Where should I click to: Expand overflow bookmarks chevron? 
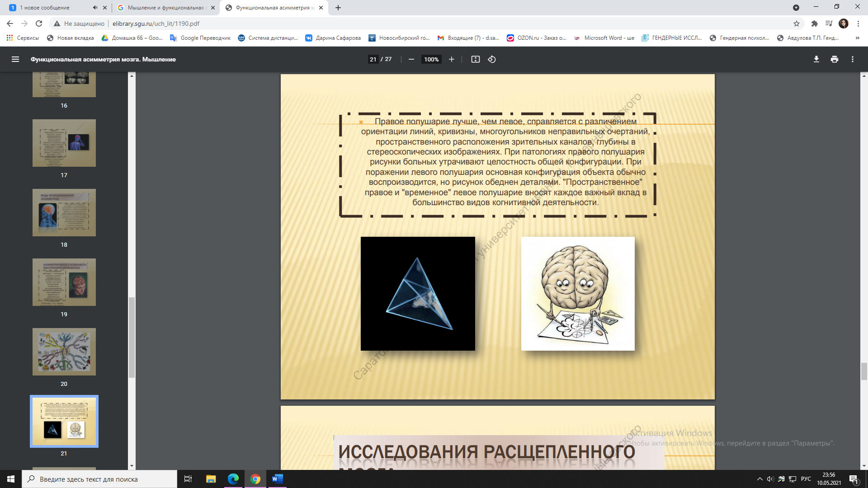[x=858, y=38]
